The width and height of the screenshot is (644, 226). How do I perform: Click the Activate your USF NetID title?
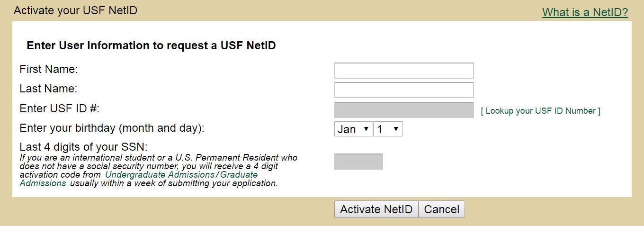click(75, 10)
